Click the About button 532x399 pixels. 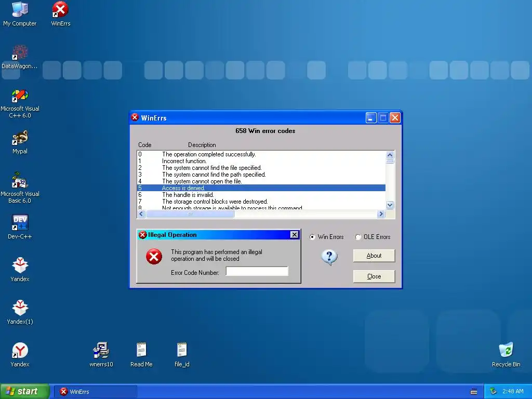pos(374,256)
